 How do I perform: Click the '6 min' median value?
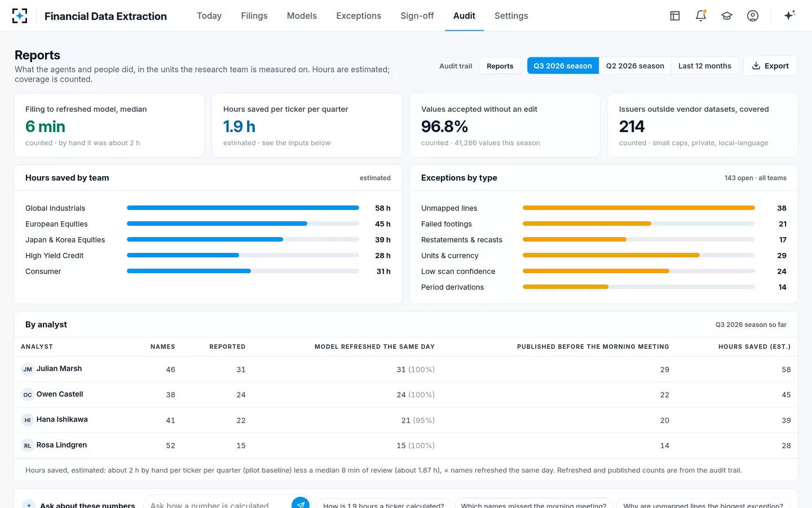coord(45,126)
